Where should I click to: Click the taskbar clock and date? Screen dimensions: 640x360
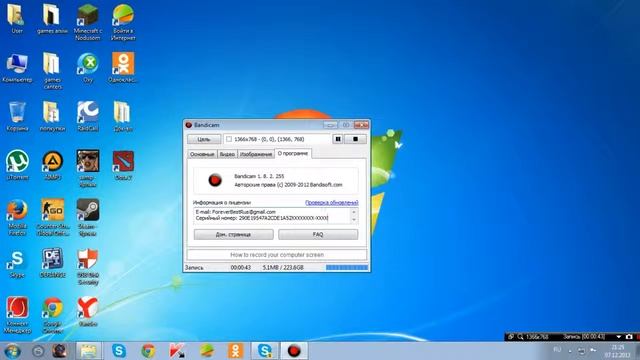(618, 351)
